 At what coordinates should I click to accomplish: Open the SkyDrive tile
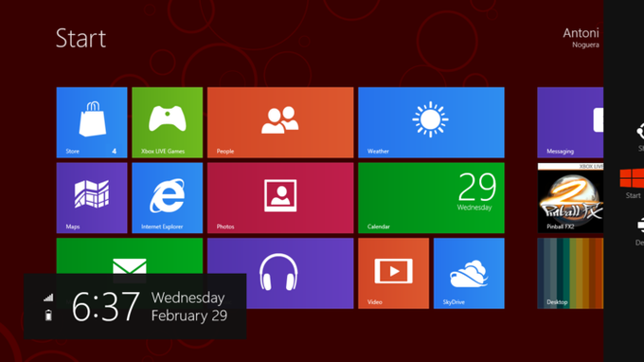pyautogui.click(x=469, y=273)
